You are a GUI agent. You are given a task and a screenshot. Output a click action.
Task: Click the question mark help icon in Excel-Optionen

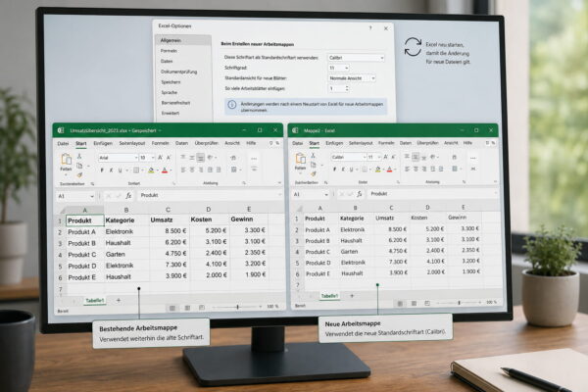pyautogui.click(x=370, y=28)
